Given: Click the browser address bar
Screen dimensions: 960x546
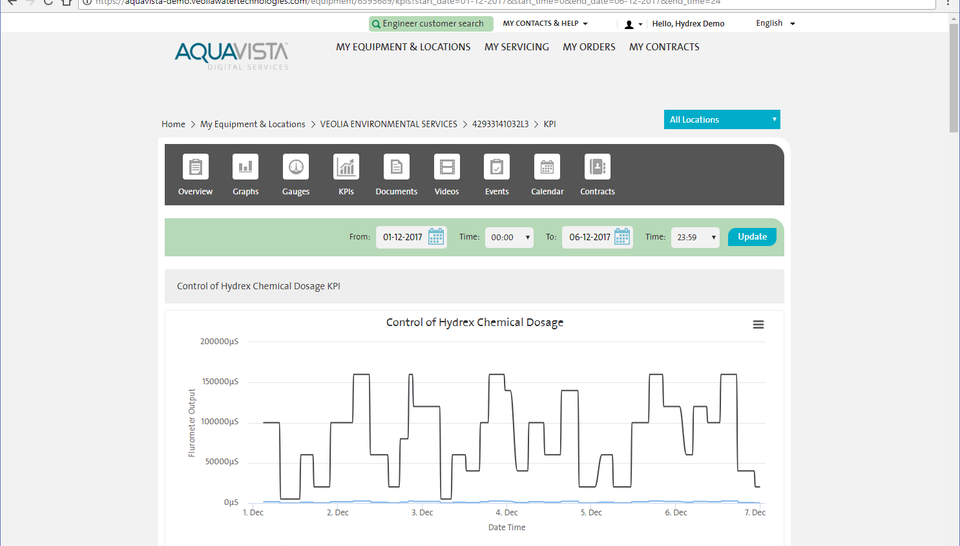Looking at the screenshot, I should (508, 2).
